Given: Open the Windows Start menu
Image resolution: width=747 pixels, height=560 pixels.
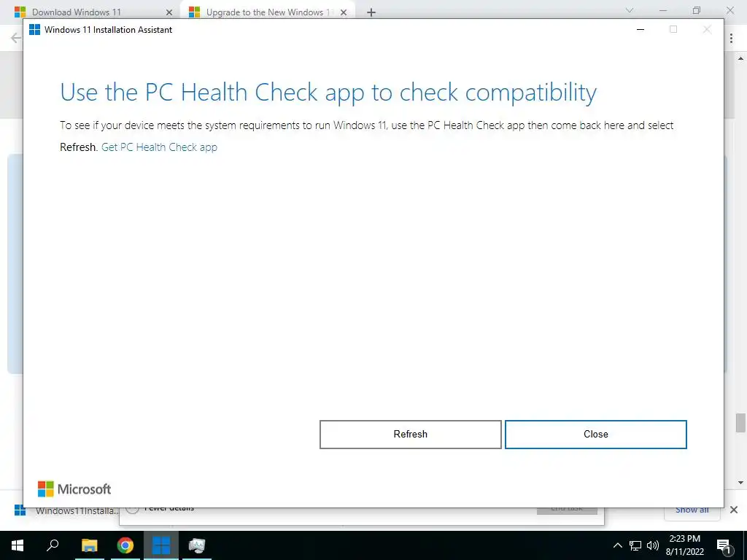Looking at the screenshot, I should [x=18, y=545].
